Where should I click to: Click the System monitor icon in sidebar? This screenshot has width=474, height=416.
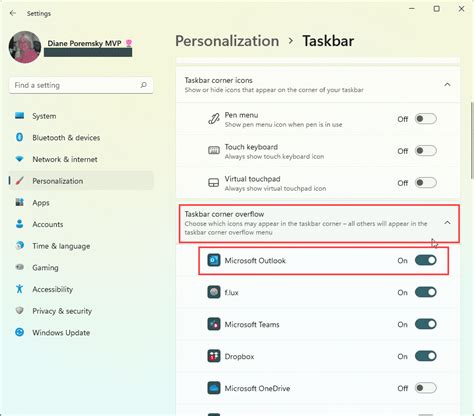(x=20, y=116)
